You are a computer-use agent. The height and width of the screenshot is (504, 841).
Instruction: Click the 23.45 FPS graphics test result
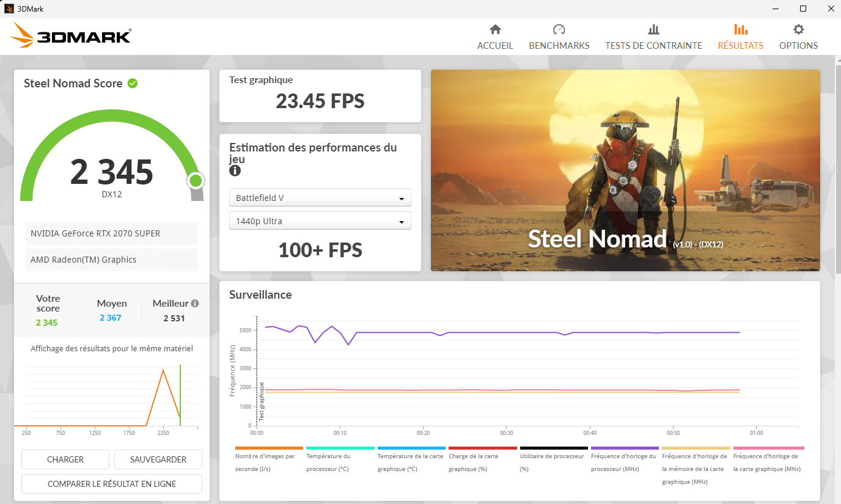pyautogui.click(x=320, y=101)
